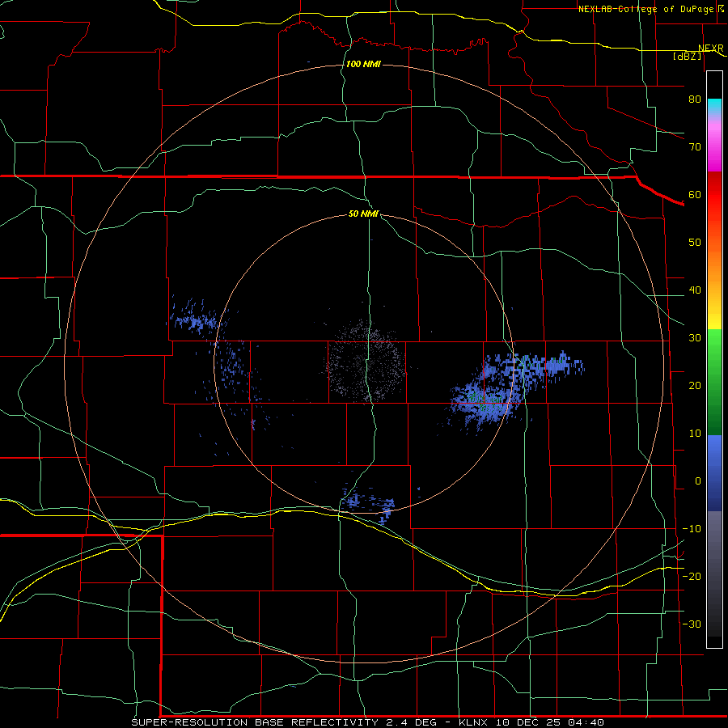The width and height of the screenshot is (728, 728).
Task: Click the 10 DEC 25 04:40 timestamp
Action: 550,722
